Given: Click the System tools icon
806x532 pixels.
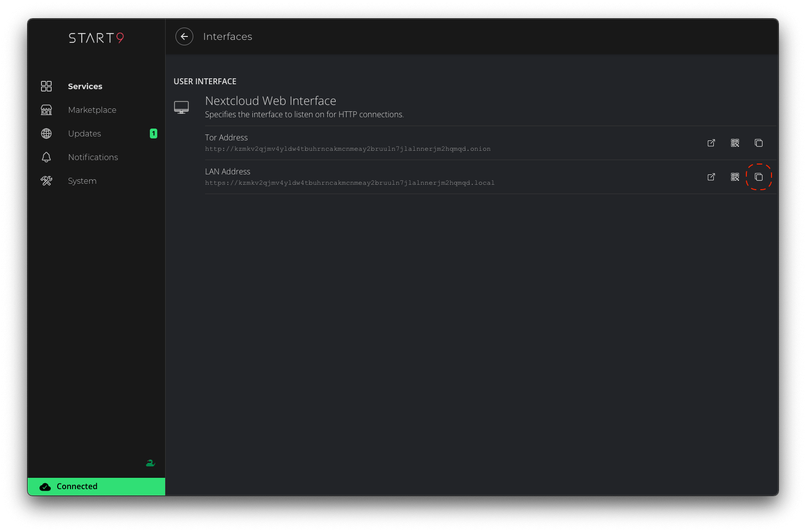Looking at the screenshot, I should coord(46,181).
